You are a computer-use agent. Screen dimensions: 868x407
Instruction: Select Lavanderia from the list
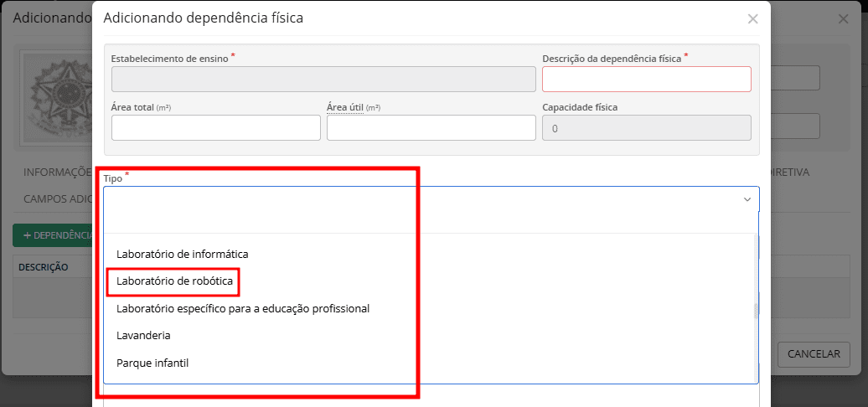coord(143,336)
